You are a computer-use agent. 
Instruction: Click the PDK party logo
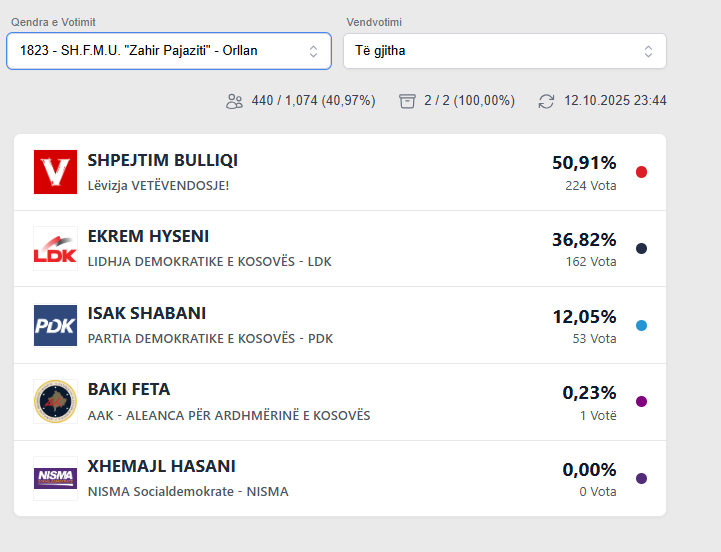pyautogui.click(x=55, y=326)
